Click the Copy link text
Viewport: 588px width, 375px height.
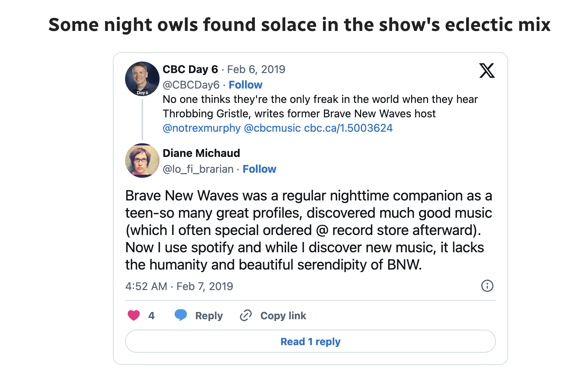tap(283, 316)
